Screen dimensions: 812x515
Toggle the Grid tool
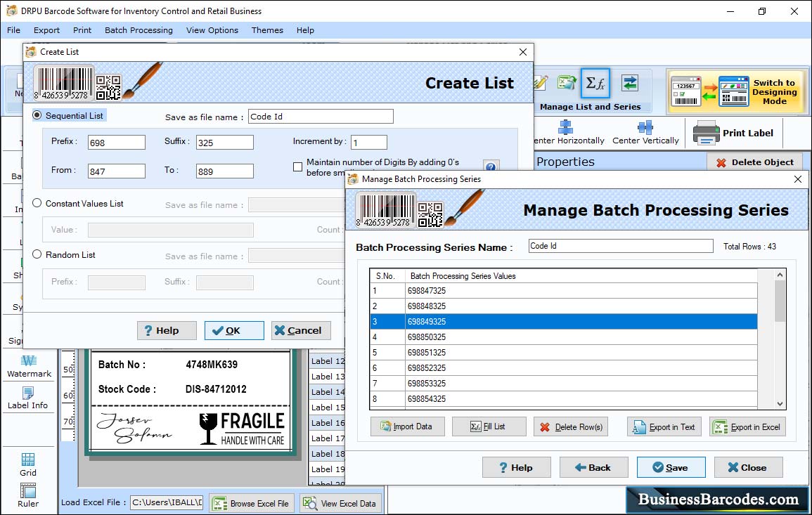28,464
